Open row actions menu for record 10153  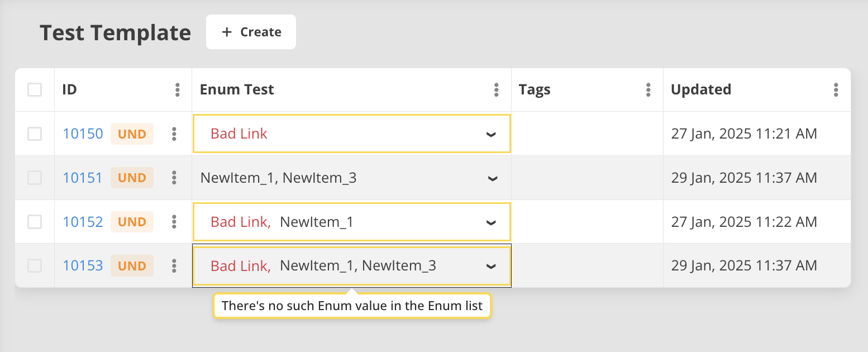(x=174, y=266)
